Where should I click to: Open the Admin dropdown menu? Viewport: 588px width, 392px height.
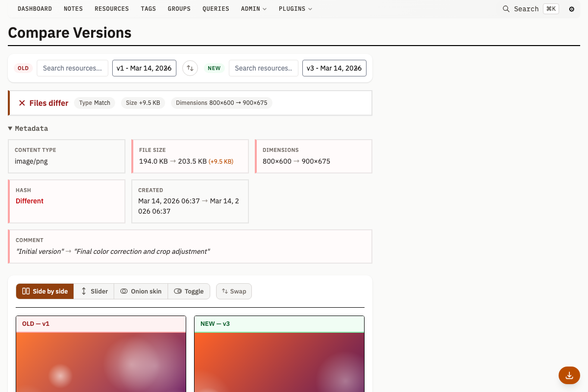click(253, 8)
